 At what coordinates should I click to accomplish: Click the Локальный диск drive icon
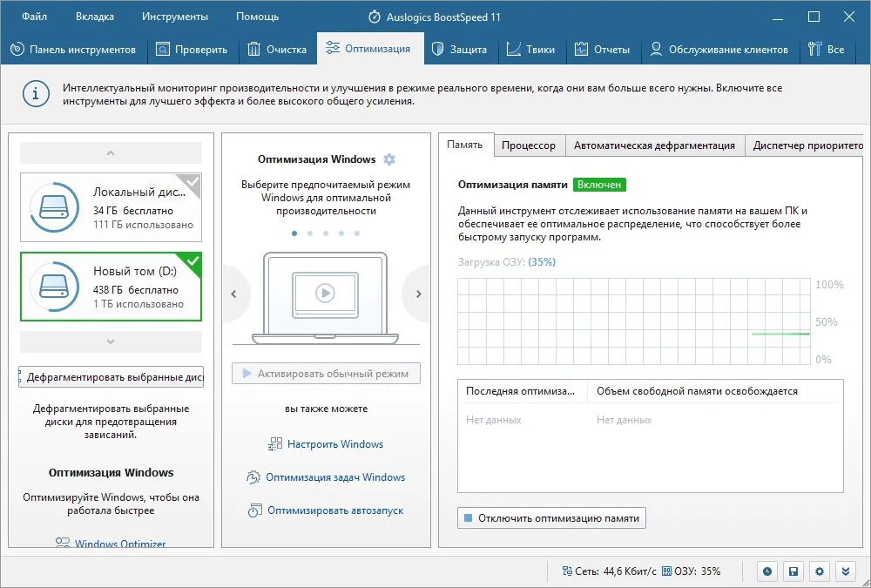[x=54, y=207]
